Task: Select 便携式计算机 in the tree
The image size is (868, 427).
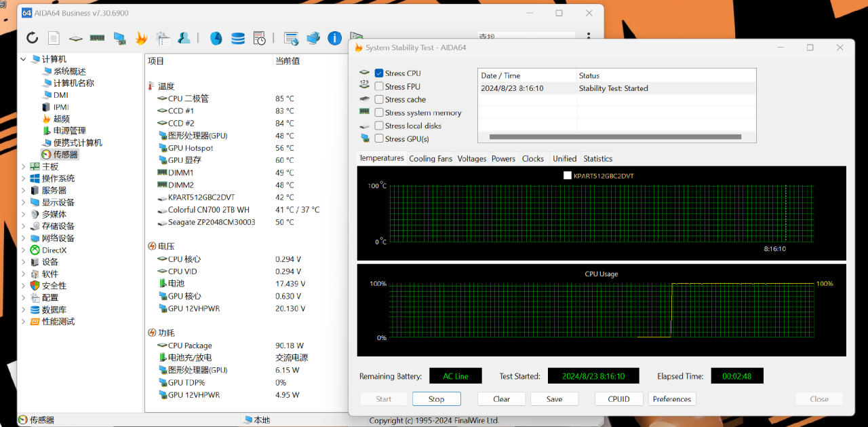Action: (78, 143)
